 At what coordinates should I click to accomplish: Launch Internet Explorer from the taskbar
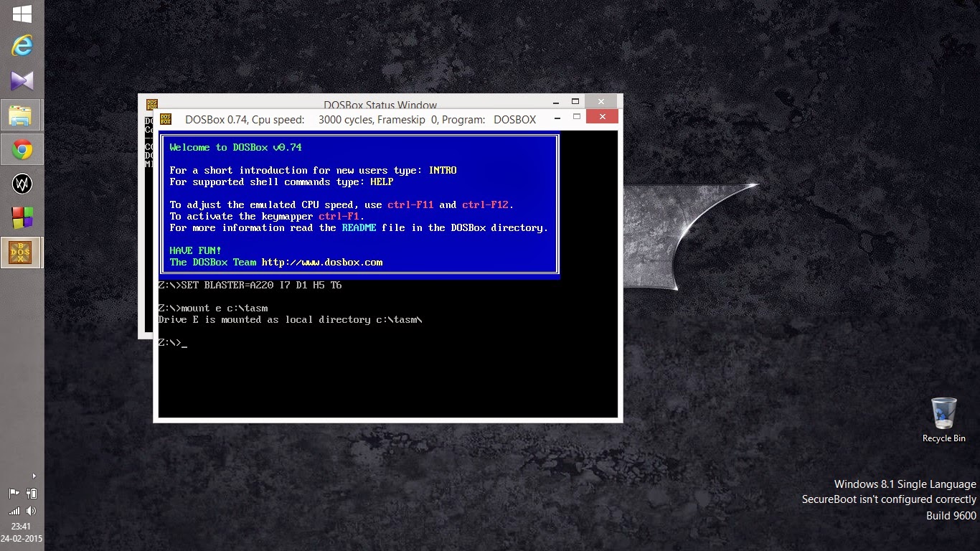pos(22,47)
